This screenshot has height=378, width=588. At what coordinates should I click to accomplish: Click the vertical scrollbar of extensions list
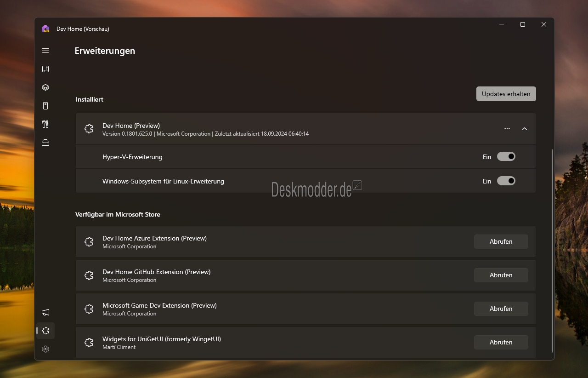tap(552, 251)
